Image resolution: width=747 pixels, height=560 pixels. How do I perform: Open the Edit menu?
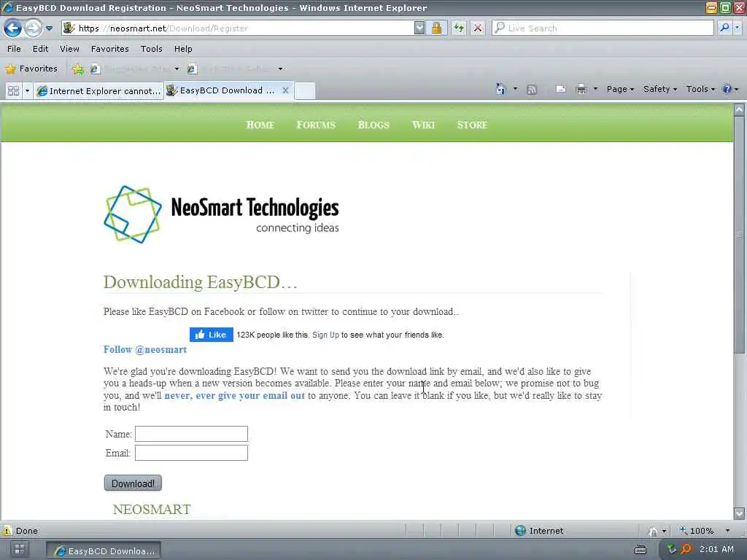(41, 49)
